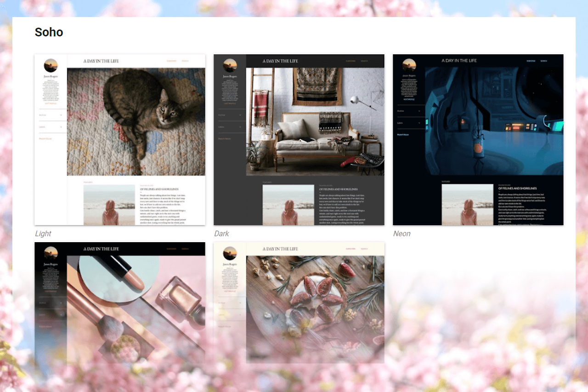Select the Soho Dark theme thumbnail with sofa
Viewport: 588px width, 392px height.
point(299,140)
